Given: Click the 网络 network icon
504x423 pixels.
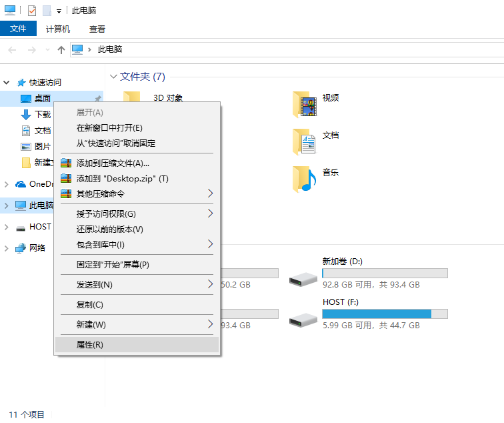Looking at the screenshot, I should 21,248.
